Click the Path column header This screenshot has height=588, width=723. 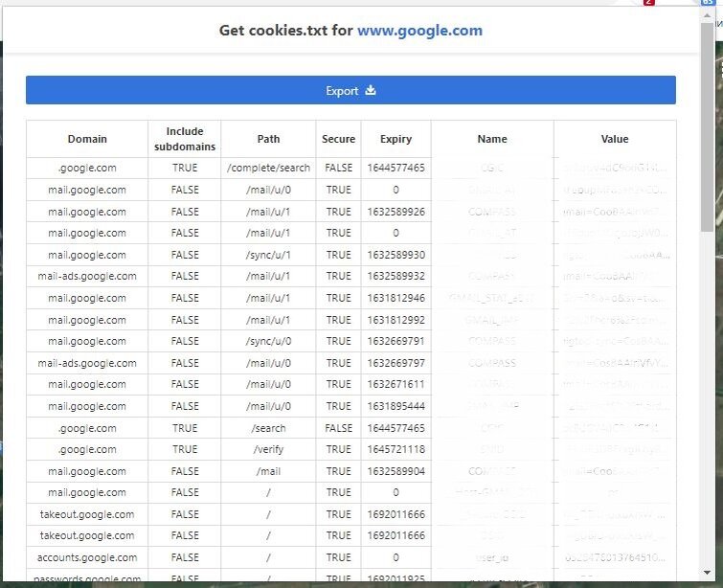[x=268, y=139]
